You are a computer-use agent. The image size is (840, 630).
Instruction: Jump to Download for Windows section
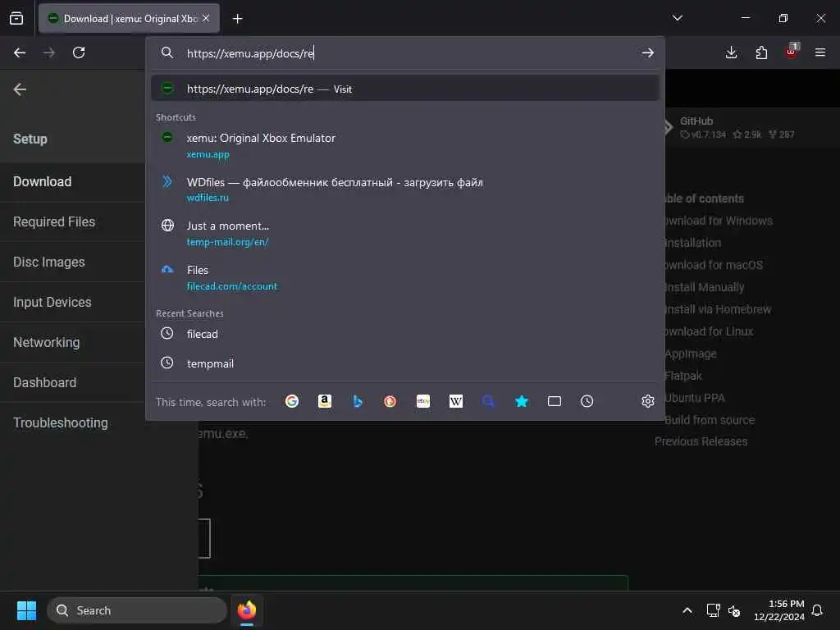tap(719, 221)
